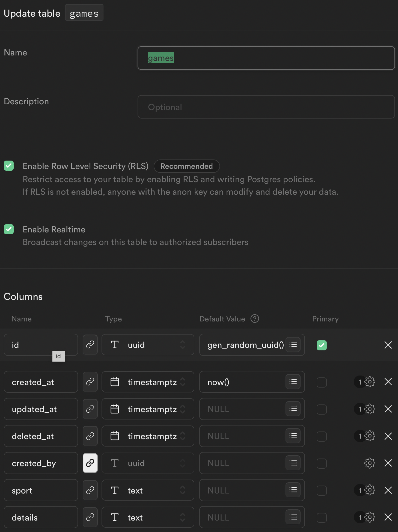Screen dimensions: 398x532
Task: Change the sport column type dropdown
Action: coord(148,490)
